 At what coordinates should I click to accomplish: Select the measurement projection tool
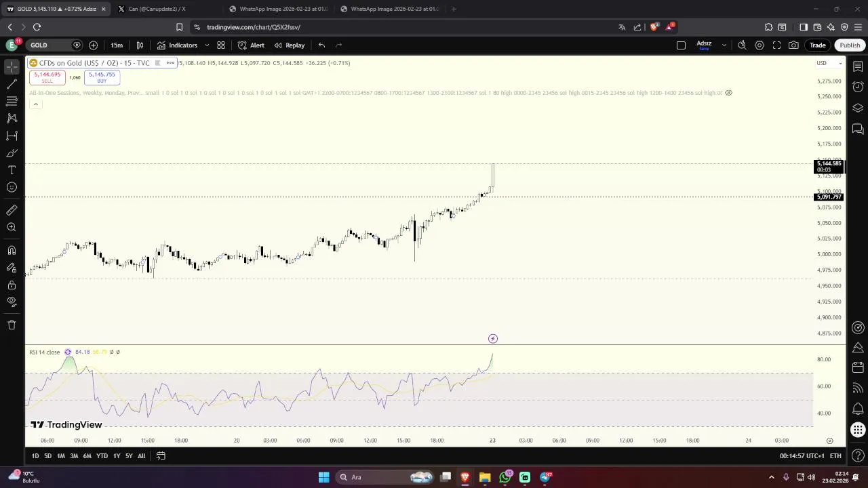click(x=12, y=136)
